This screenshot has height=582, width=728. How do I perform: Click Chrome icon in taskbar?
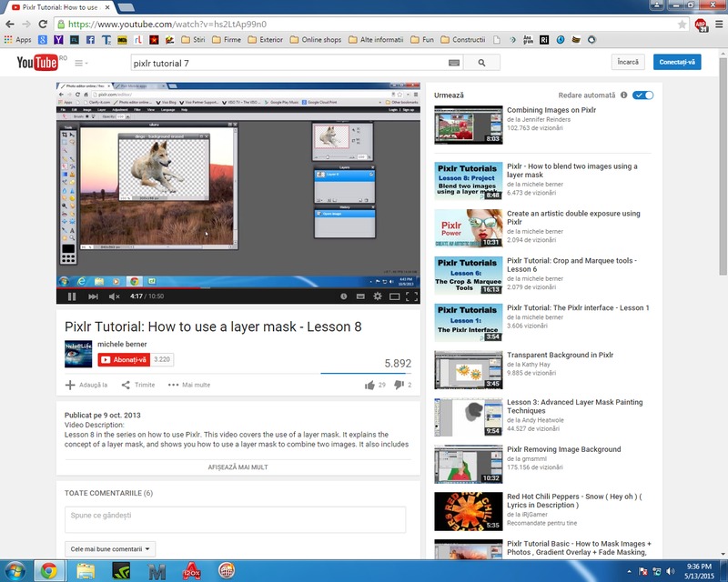pos(48,571)
